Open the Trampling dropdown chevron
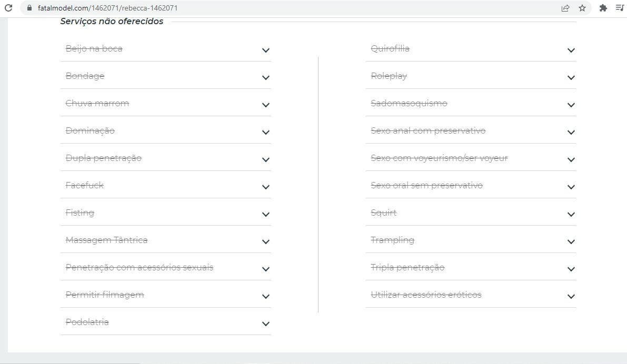Image resolution: width=627 pixels, height=364 pixels. pos(571,242)
